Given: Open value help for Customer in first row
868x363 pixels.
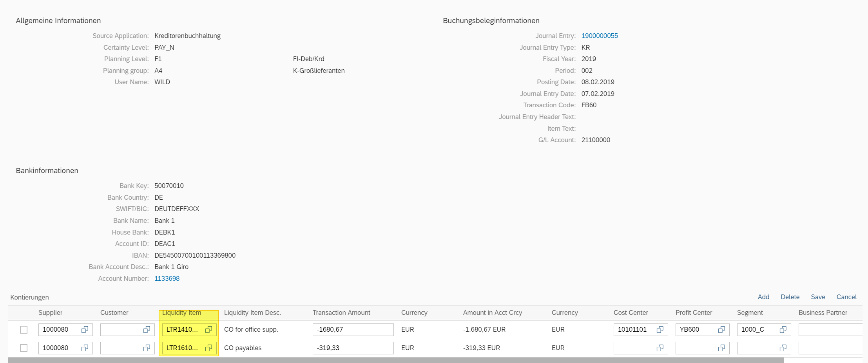Looking at the screenshot, I should (x=147, y=330).
